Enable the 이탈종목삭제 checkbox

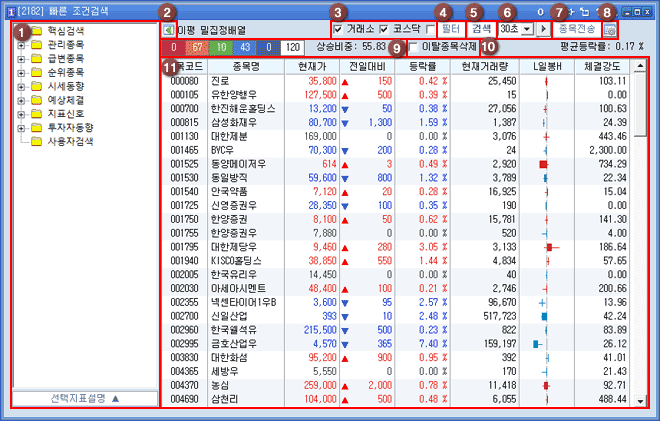[x=414, y=47]
